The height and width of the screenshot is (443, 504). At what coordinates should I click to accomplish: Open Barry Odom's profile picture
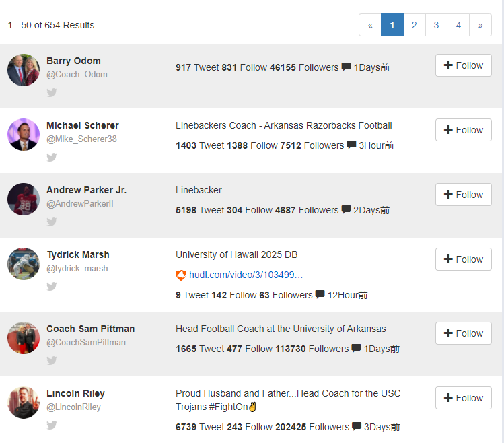click(x=24, y=70)
